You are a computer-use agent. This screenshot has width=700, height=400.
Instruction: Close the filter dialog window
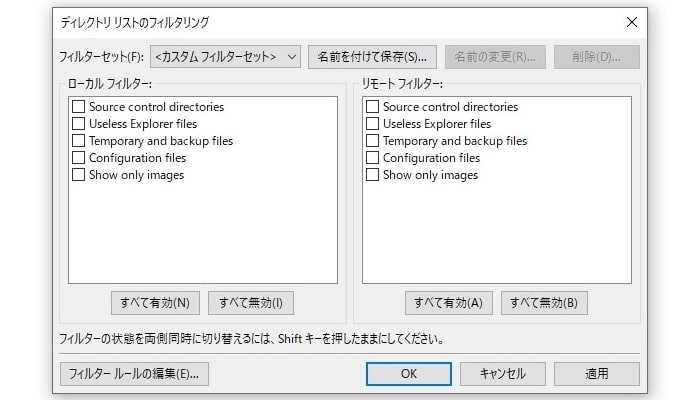point(631,22)
